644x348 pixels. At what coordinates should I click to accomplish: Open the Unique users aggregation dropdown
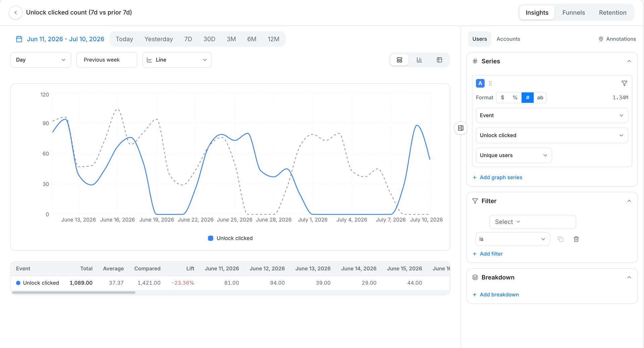[514, 156]
